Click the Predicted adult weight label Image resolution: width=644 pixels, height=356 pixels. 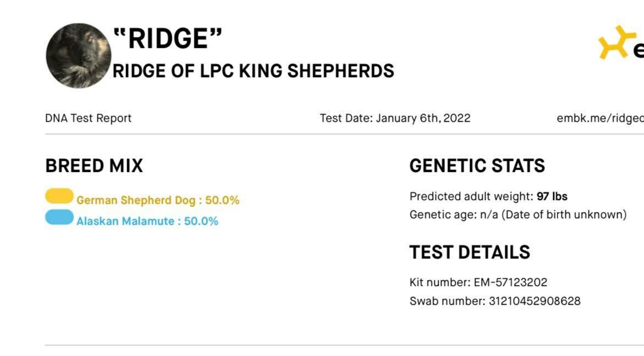(x=471, y=197)
